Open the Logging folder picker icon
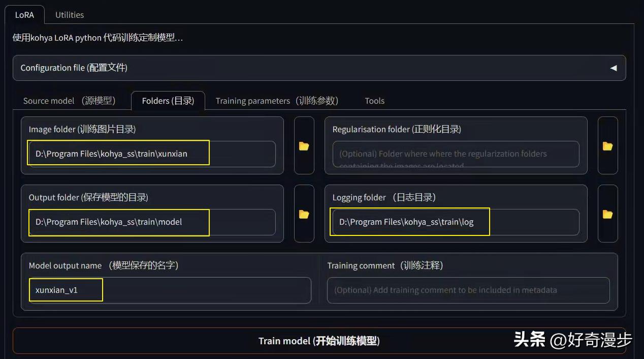 [607, 214]
